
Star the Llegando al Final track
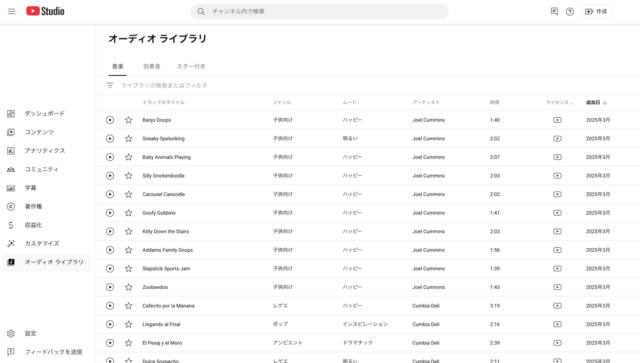coord(129,324)
